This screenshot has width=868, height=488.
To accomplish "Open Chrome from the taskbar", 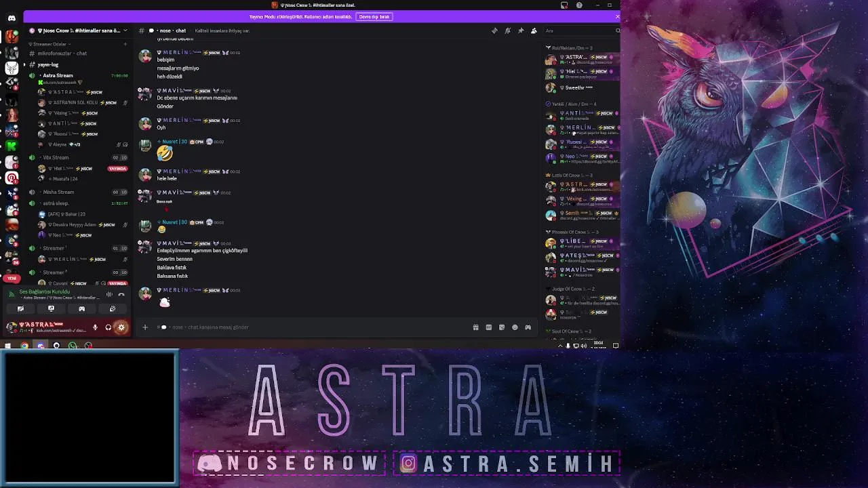I will [x=24, y=346].
